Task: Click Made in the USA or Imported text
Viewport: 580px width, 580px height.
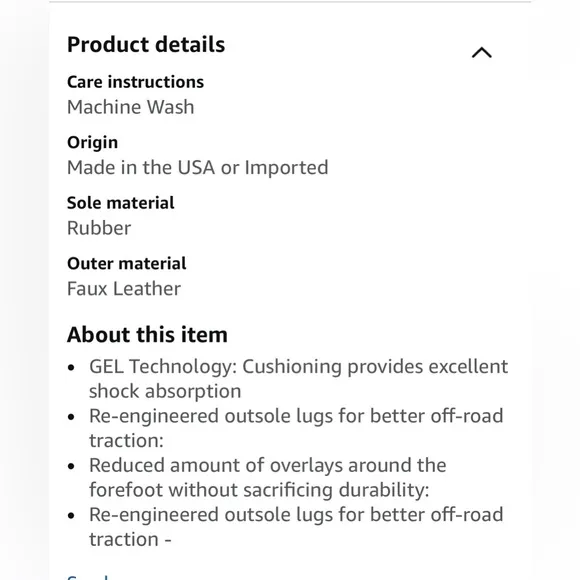Action: coord(198,168)
